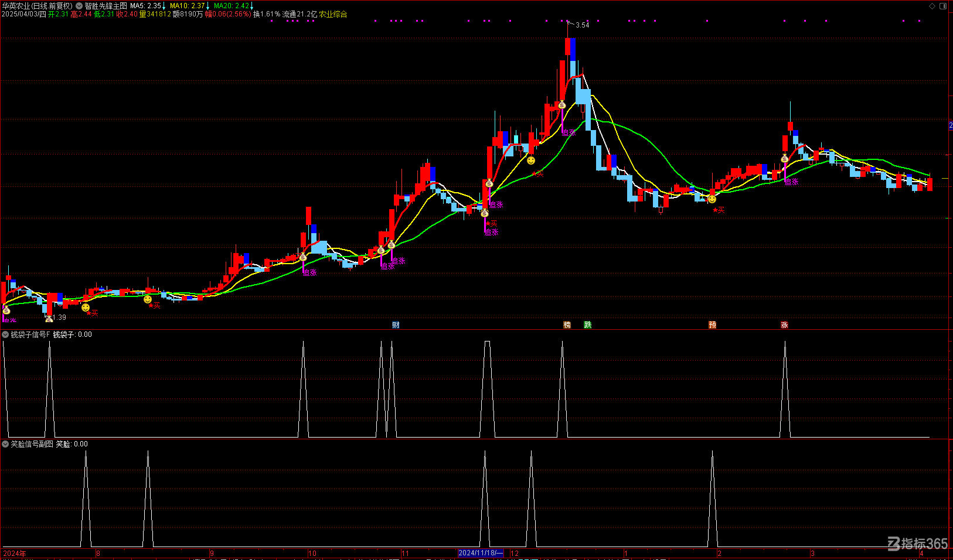Viewport: 953px width, 560px height.
Task: Click the blue 财 event marker
Action: [396, 325]
